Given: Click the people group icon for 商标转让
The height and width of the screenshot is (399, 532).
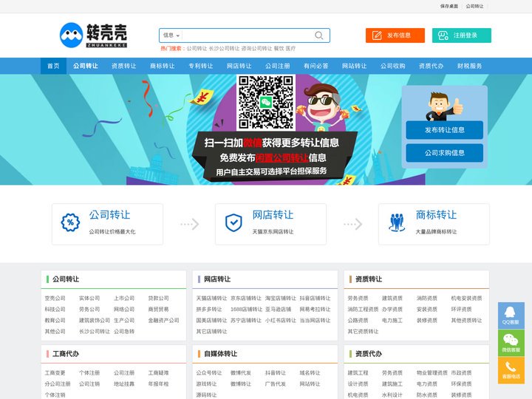Looking at the screenshot, I should [x=397, y=222].
